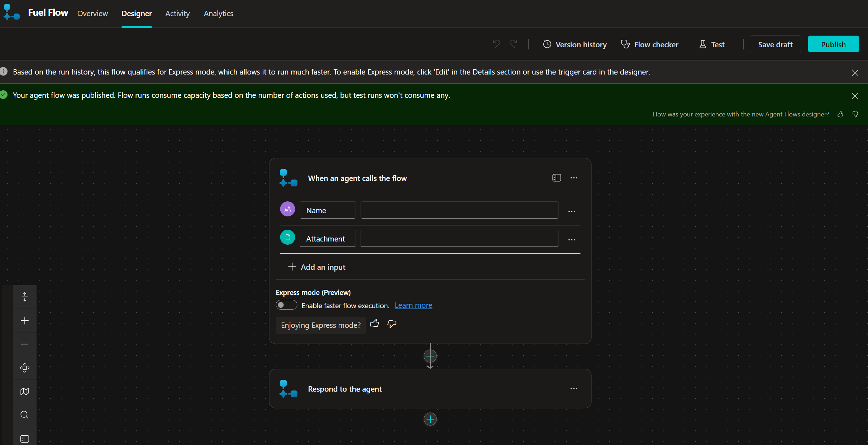Toggle side panel icon on trigger card
The image size is (868, 445).
(x=557, y=178)
